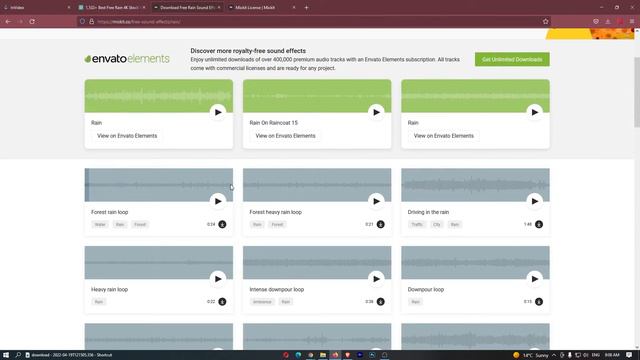Open Windows taskbar search
Image resolution: width=640 pixels, height=360 pixels.
tap(18, 355)
